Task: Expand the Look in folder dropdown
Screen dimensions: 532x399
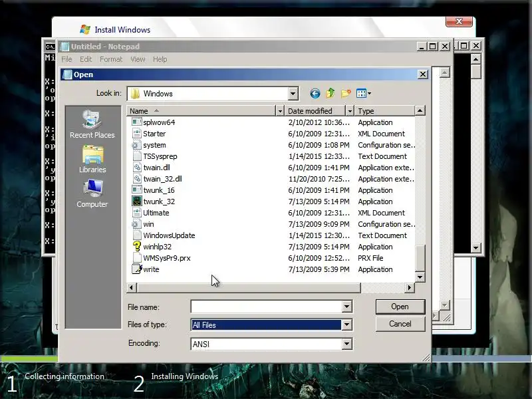Action: (x=293, y=94)
